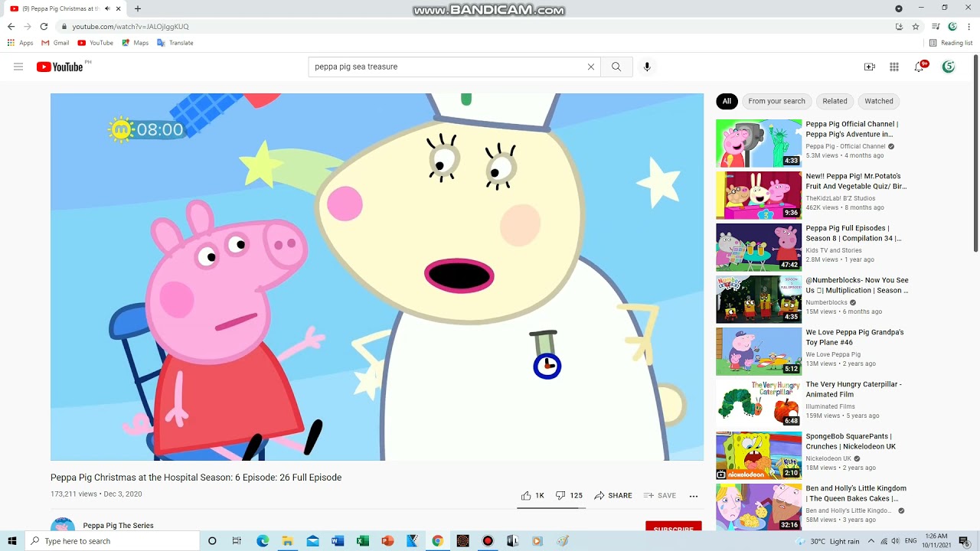
Task: Select the Watched filter chip
Action: point(879,101)
